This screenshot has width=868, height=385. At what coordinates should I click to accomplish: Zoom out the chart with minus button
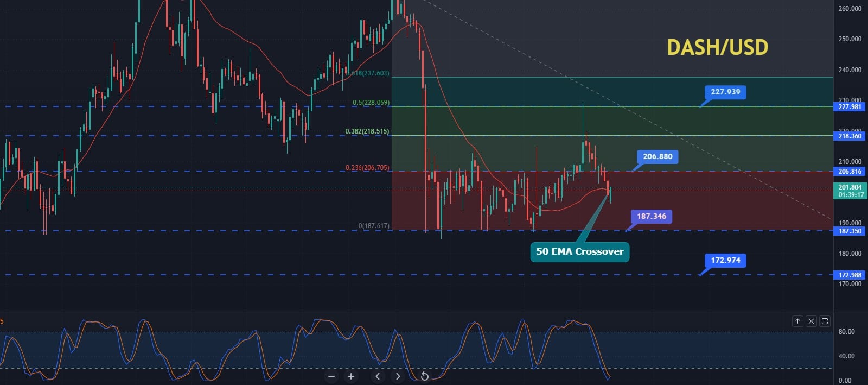(331, 376)
